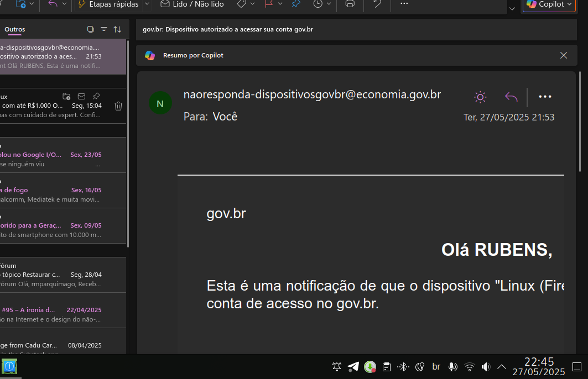Reply to the email using the arrow icon
The height and width of the screenshot is (379, 588).
[511, 97]
